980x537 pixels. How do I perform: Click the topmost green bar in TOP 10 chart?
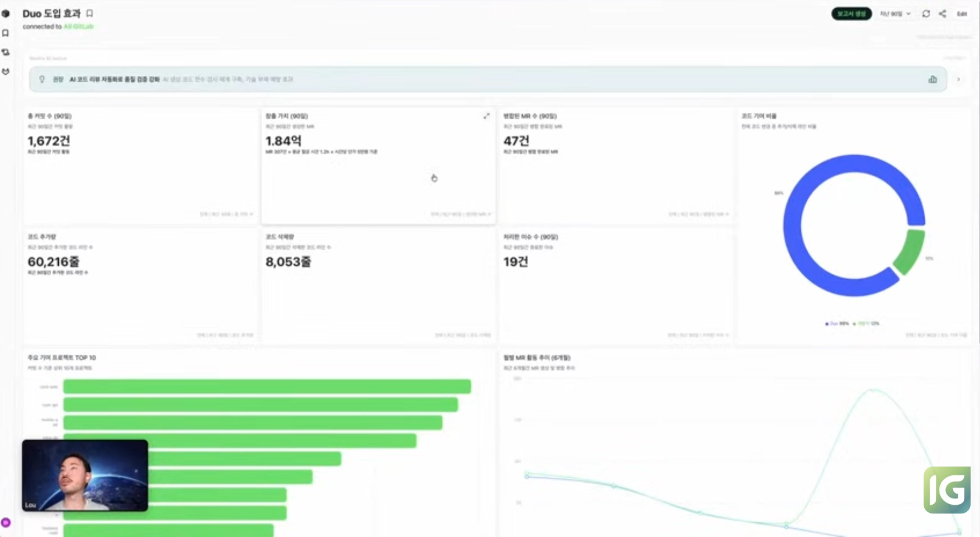click(267, 387)
